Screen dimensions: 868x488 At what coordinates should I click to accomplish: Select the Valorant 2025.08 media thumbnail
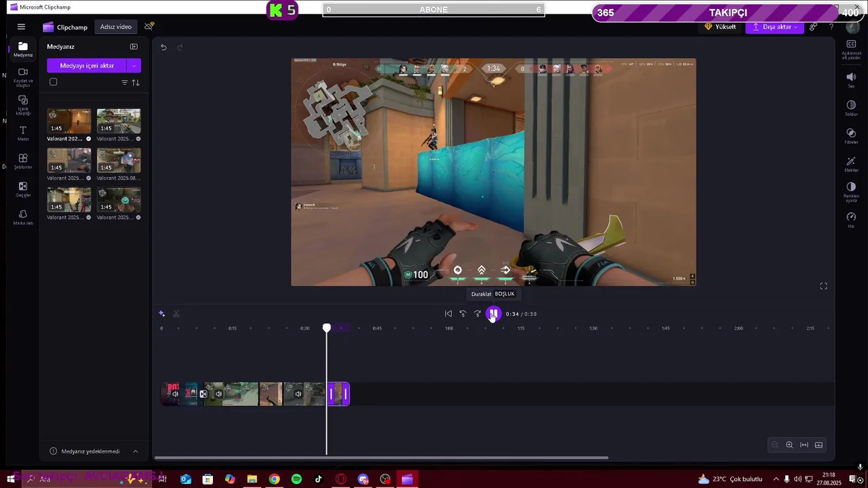(119, 161)
